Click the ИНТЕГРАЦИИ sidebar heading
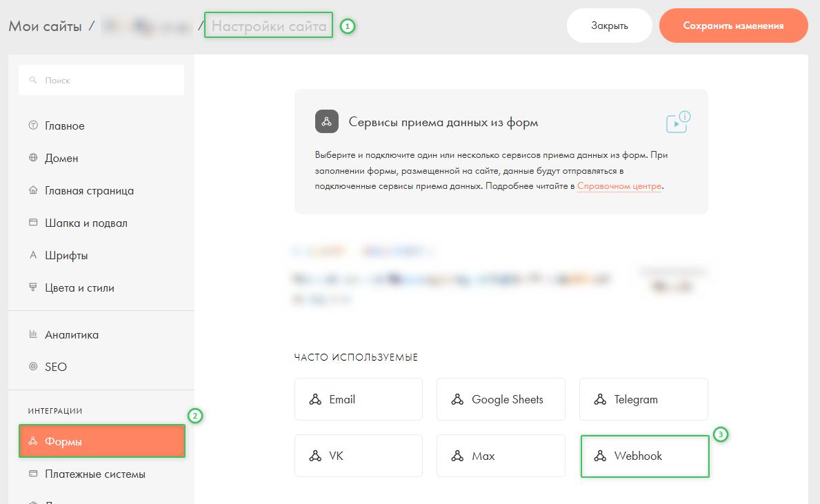 55,411
